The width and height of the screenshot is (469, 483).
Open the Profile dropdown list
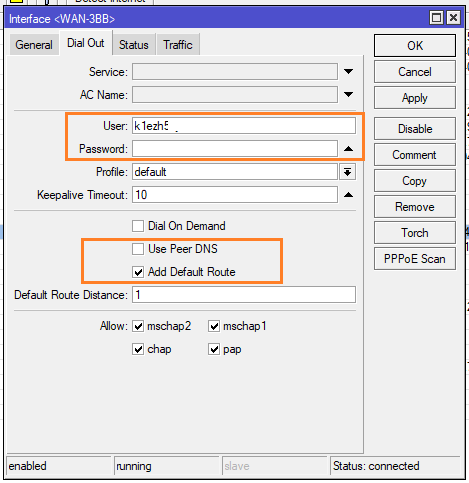347,172
